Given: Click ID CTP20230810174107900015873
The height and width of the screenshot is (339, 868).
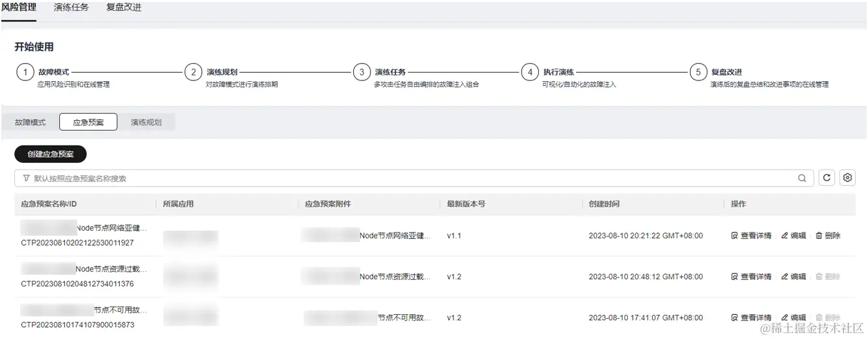Looking at the screenshot, I should 77,325.
